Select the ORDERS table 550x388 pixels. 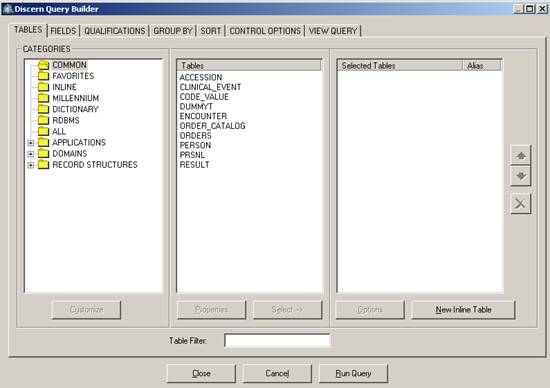(196, 135)
